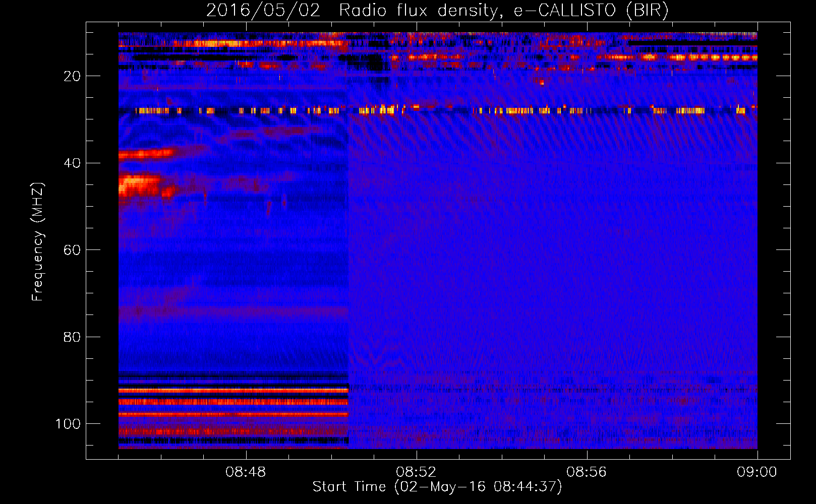816x504 pixels.
Task: Click the 08:56 time axis label
Action: coord(587,472)
